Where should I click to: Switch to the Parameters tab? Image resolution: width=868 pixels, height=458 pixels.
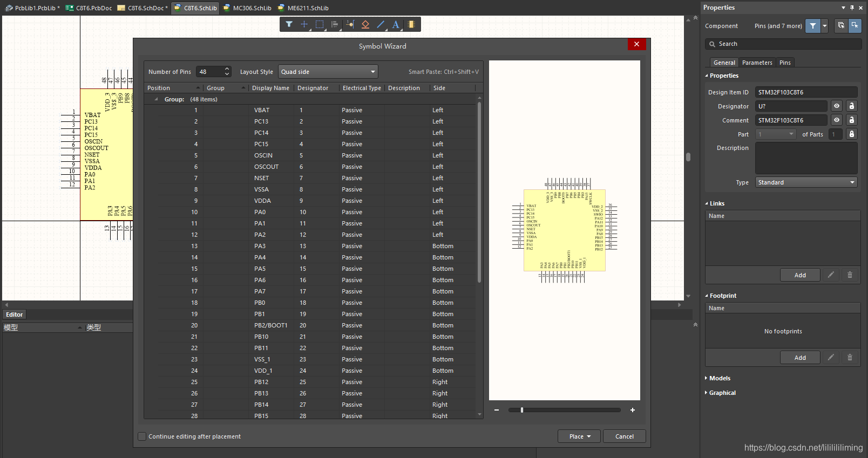[757, 63]
